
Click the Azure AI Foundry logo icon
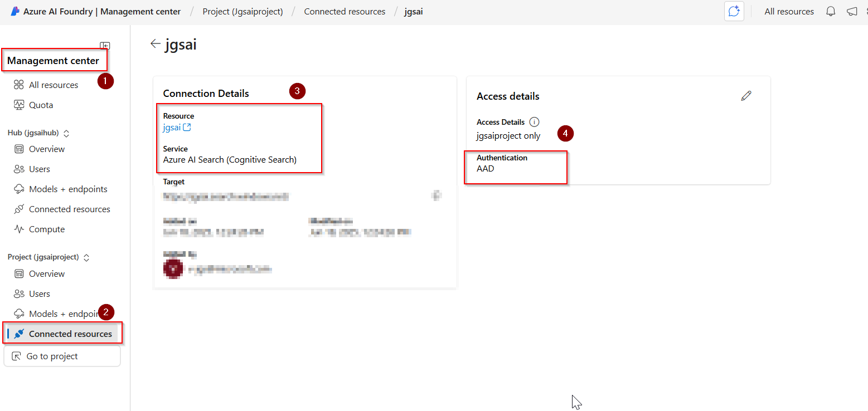15,11
